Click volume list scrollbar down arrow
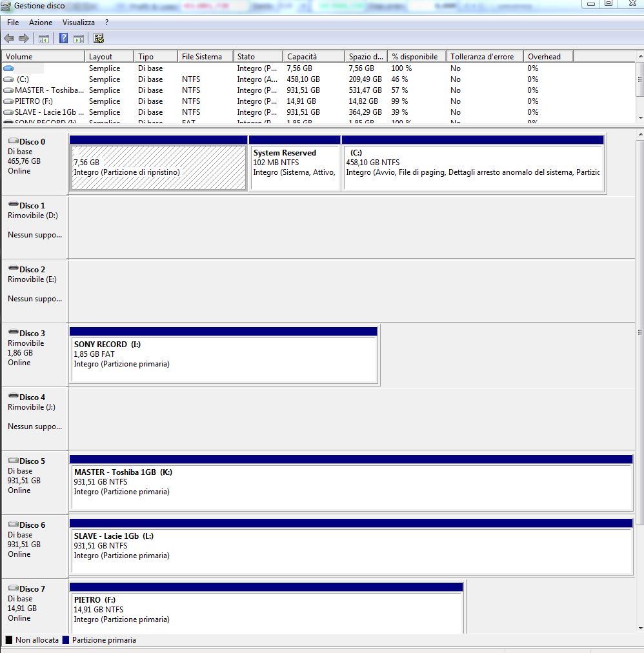644x653 pixels. tap(640, 118)
